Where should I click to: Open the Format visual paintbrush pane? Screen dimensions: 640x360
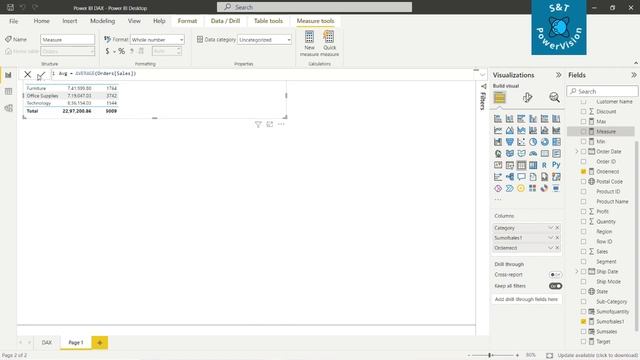pos(527,98)
